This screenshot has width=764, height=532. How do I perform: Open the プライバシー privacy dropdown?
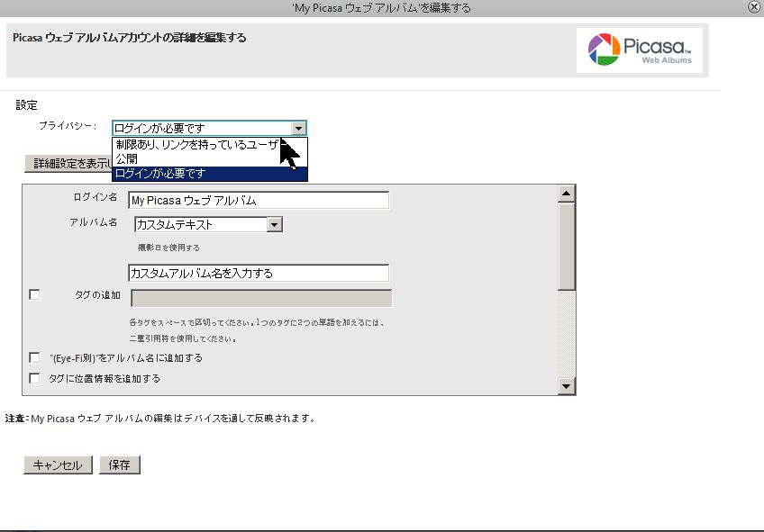[210, 128]
